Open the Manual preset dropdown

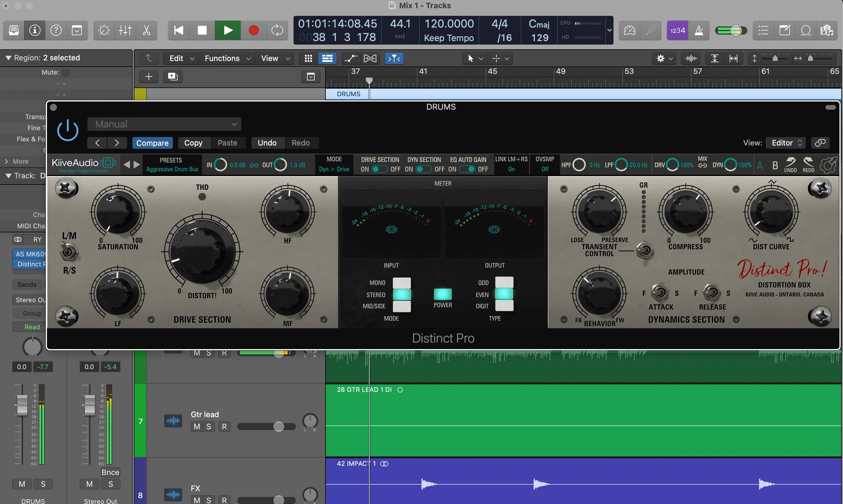[164, 124]
